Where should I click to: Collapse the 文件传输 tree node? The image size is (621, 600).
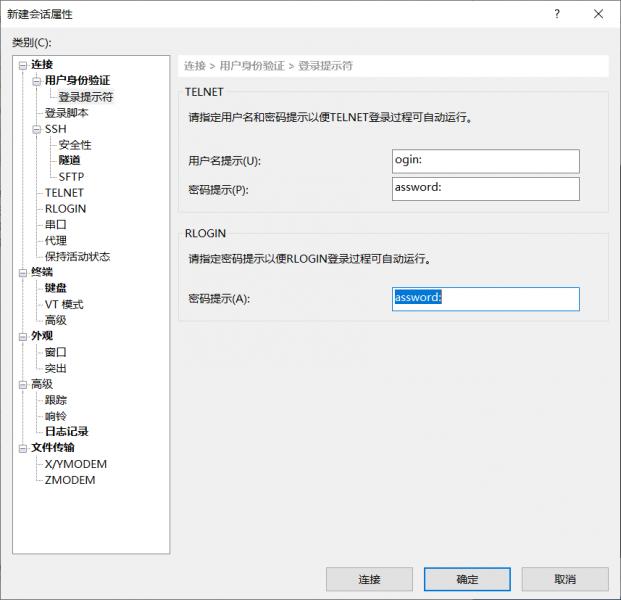point(22,448)
